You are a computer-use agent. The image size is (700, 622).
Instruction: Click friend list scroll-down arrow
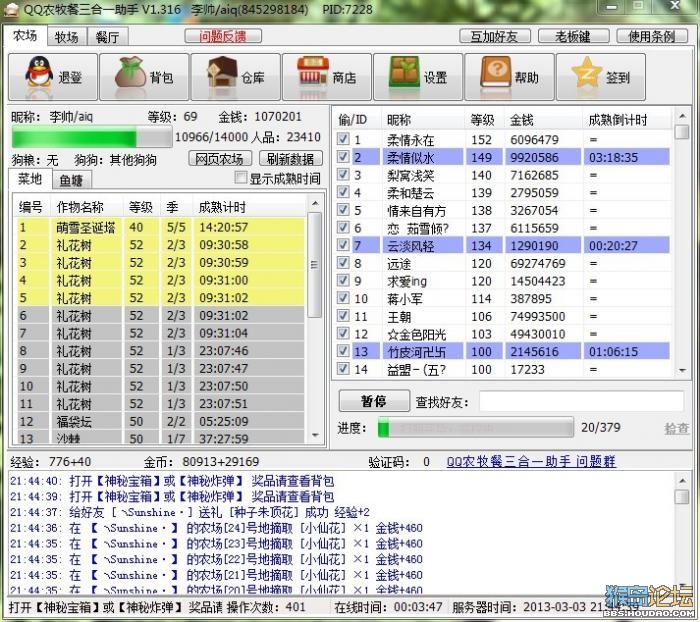click(682, 370)
